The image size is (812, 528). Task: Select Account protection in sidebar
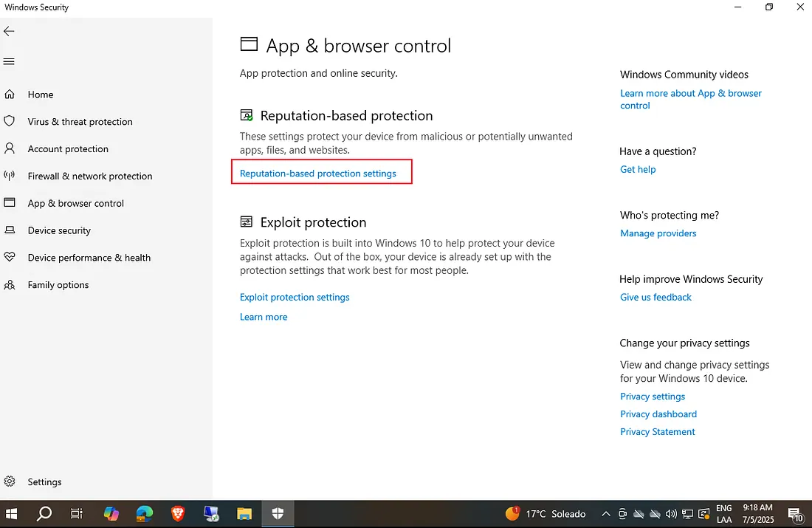tap(68, 148)
